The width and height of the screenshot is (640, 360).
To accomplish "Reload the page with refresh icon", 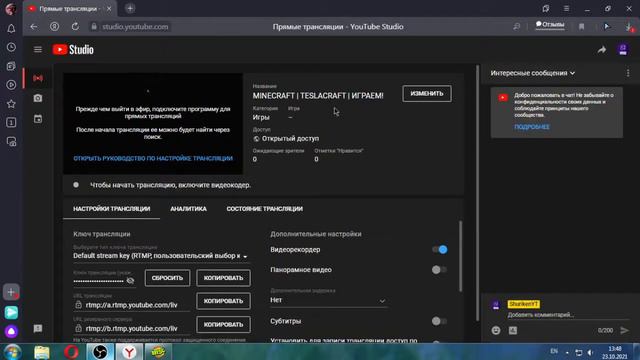I will 75,27.
